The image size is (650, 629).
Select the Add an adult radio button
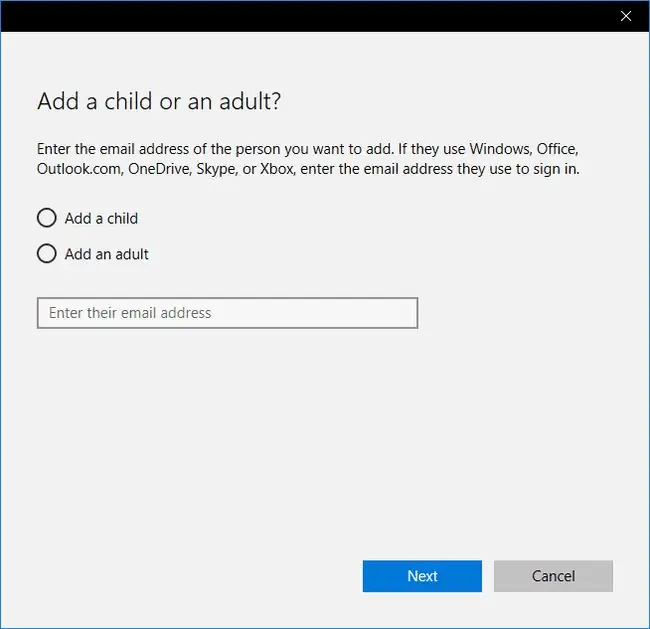pos(47,254)
